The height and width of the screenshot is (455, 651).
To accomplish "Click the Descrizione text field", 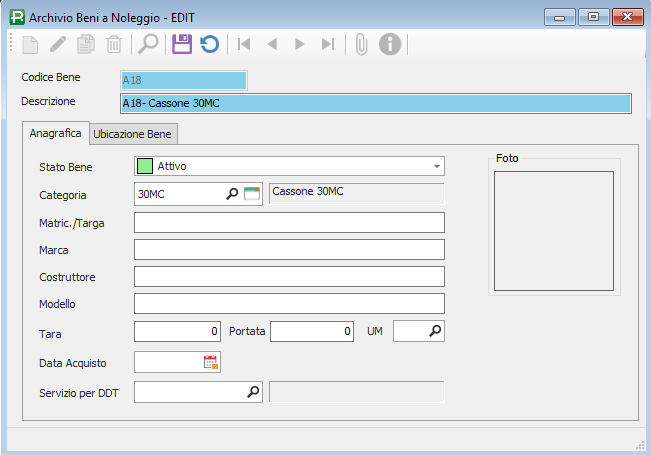I will pos(375,103).
